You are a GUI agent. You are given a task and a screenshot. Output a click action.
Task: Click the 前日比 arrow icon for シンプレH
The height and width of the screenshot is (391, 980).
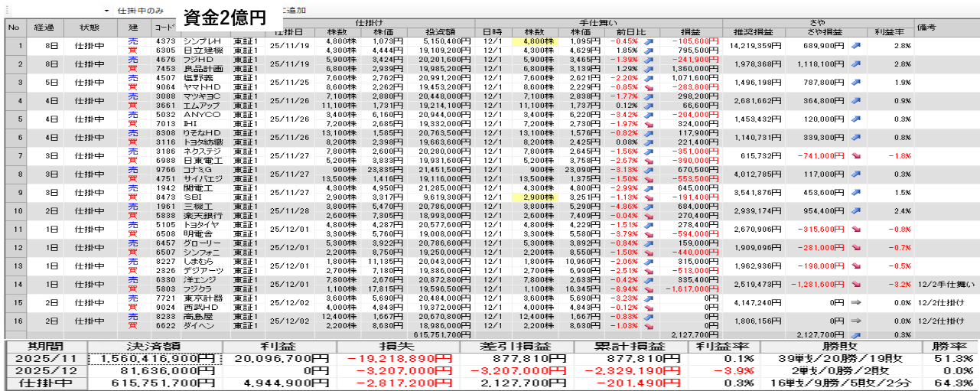click(x=648, y=41)
